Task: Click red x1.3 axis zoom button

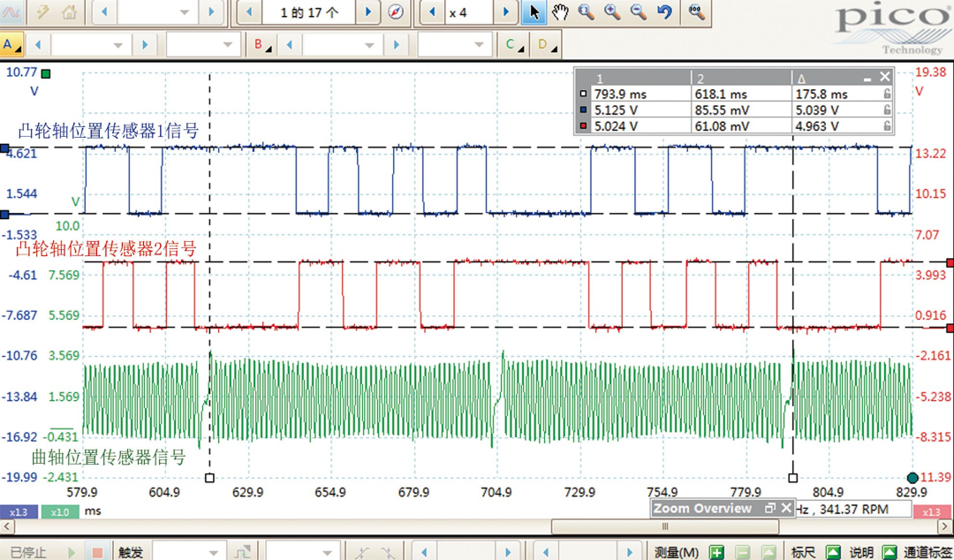Action: pyautogui.click(x=934, y=512)
